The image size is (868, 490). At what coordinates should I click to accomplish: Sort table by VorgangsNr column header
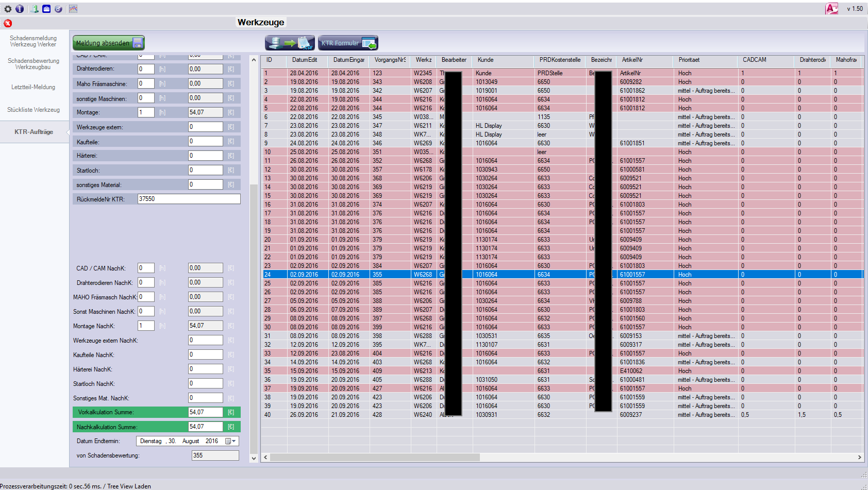(390, 60)
